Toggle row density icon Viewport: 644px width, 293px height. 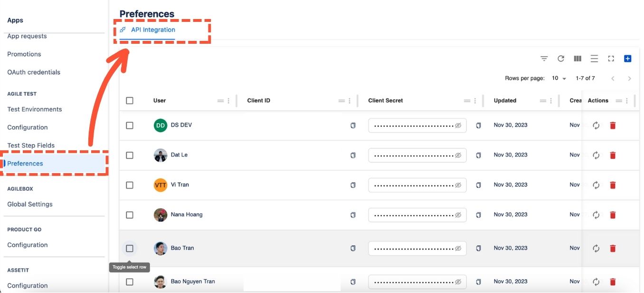(x=594, y=59)
